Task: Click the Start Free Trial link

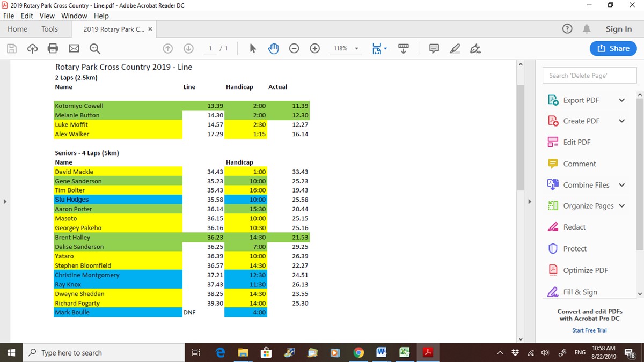Action: [589, 330]
